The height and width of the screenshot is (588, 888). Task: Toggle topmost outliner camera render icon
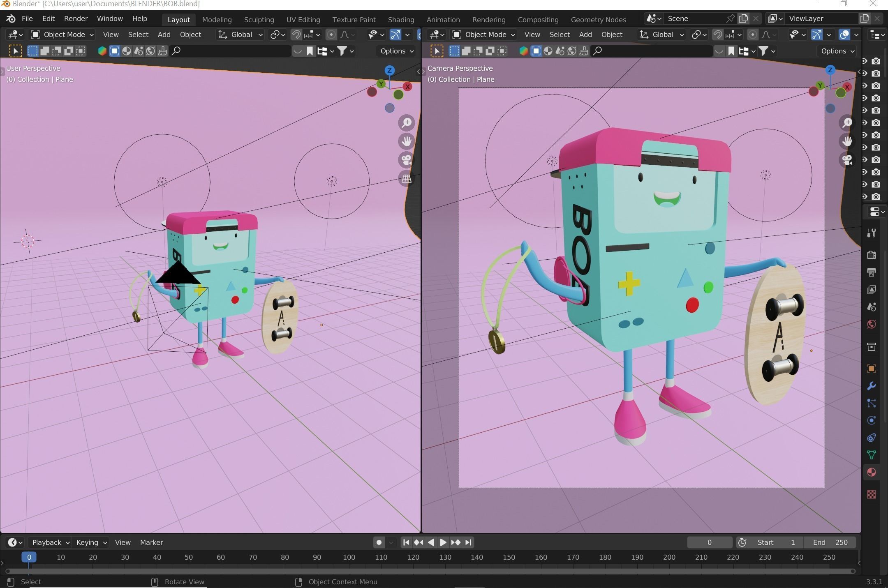tap(876, 61)
